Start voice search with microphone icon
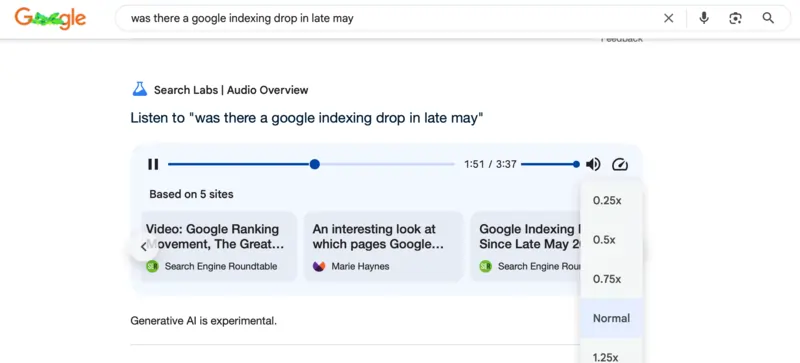800x363 pixels. [704, 18]
